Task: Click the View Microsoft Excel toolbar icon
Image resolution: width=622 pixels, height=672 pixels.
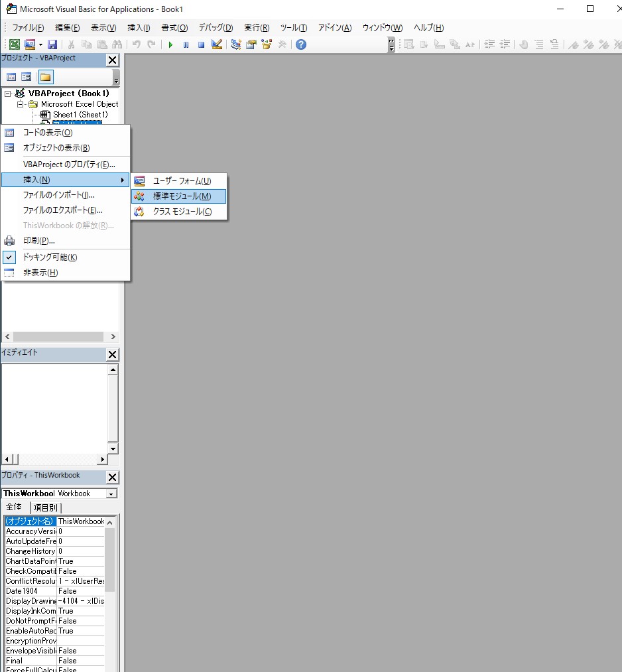Action: [14, 44]
